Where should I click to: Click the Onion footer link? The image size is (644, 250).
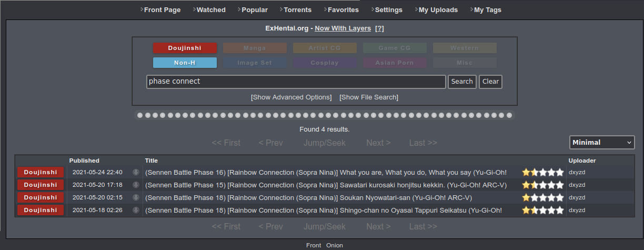[335, 245]
